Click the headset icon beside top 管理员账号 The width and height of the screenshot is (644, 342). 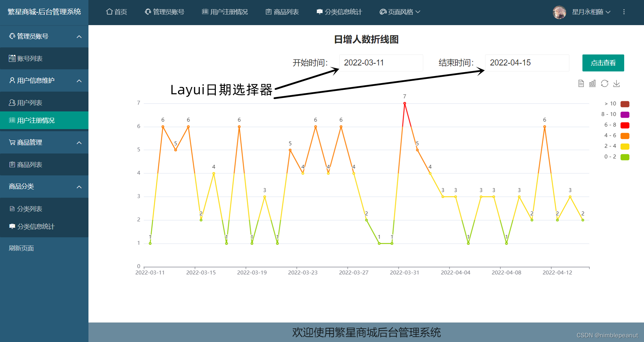[x=148, y=12]
